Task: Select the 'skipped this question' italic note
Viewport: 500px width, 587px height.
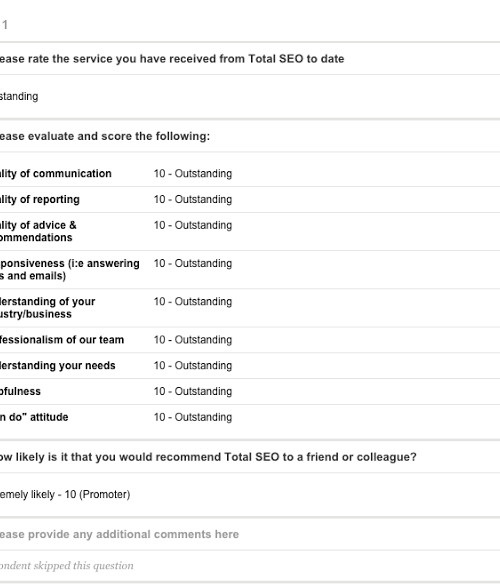Action: click(67, 566)
